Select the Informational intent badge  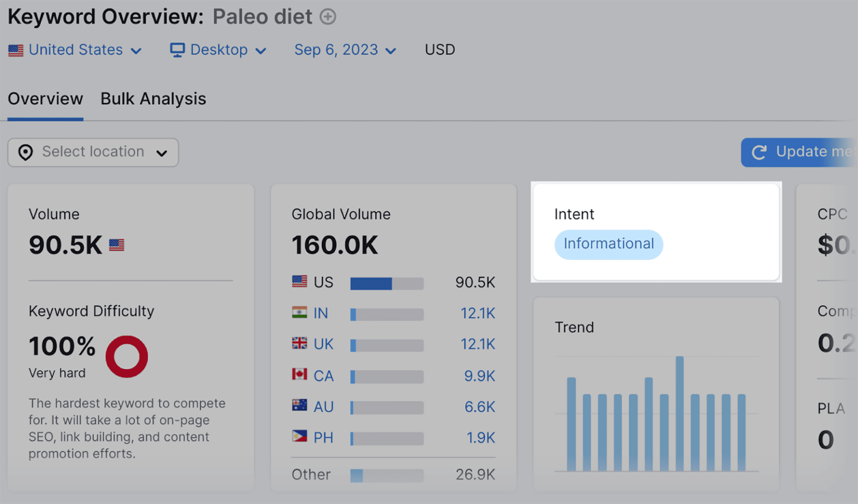(x=608, y=244)
